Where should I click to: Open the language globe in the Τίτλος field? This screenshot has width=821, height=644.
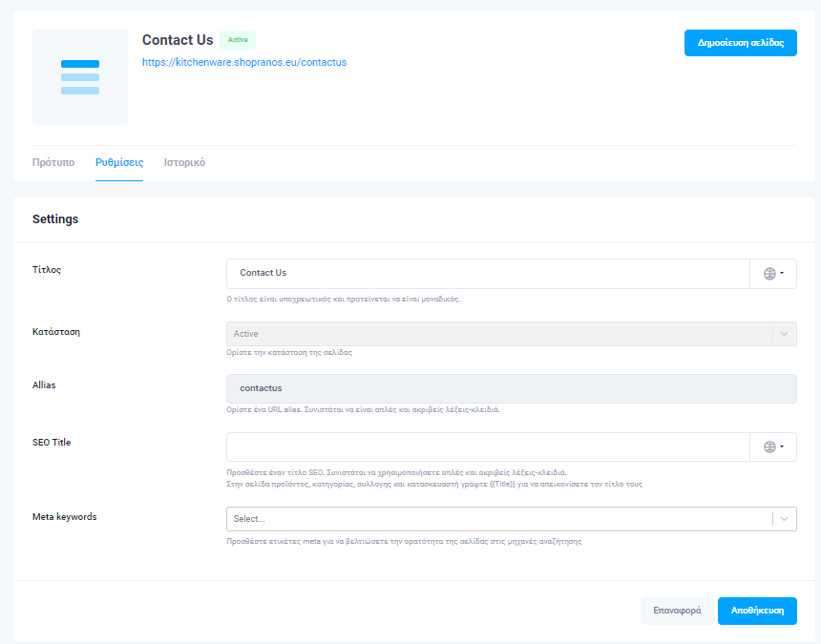[x=773, y=274]
